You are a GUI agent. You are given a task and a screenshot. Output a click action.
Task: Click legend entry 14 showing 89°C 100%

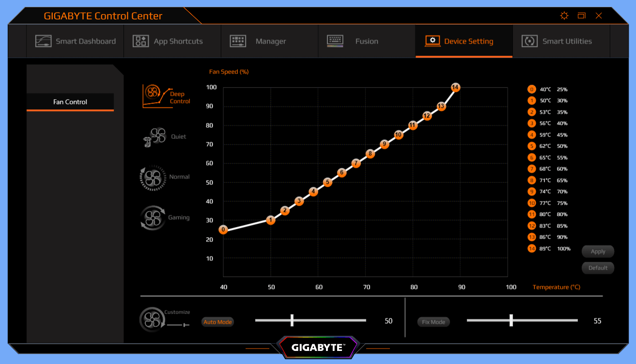(549, 249)
